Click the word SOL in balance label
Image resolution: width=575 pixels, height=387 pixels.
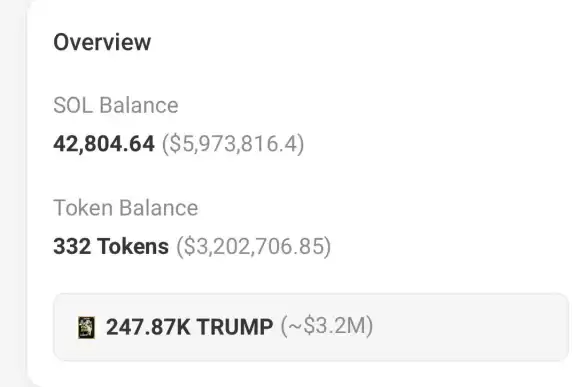click(73, 105)
